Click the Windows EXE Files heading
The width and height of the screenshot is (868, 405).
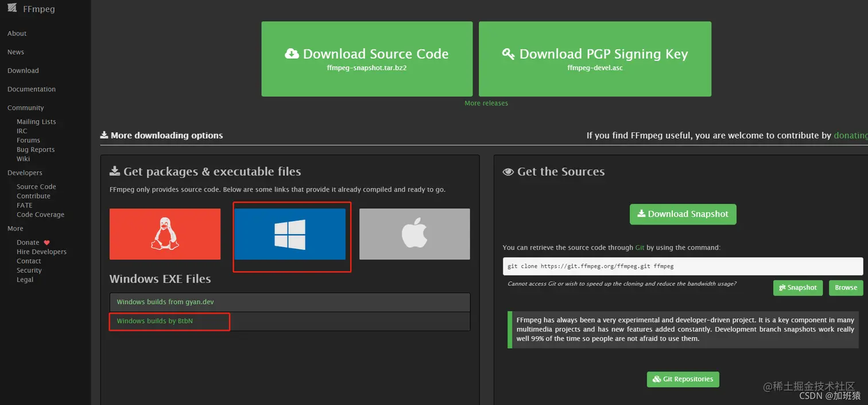tap(160, 279)
